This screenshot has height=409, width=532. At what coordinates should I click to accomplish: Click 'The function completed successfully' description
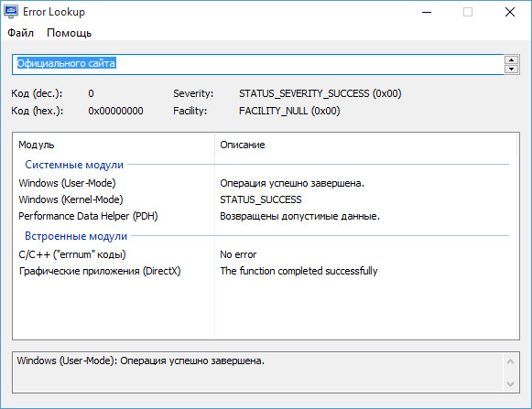coord(299,271)
